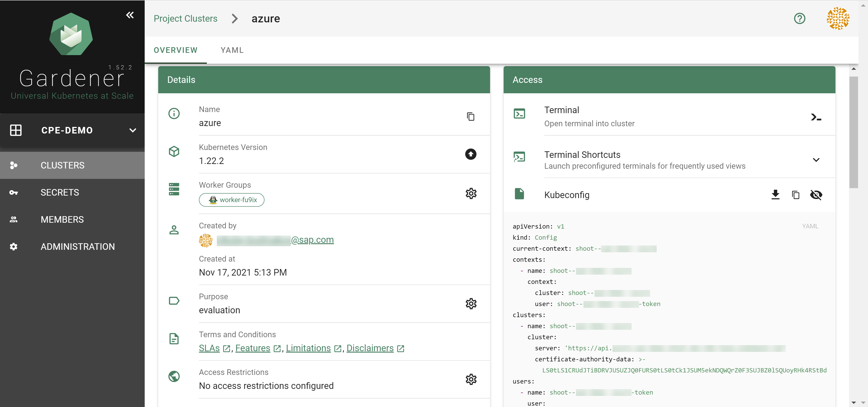Expand the Terminal Shortcuts section
Viewport: 868px width, 407px height.
(x=815, y=160)
